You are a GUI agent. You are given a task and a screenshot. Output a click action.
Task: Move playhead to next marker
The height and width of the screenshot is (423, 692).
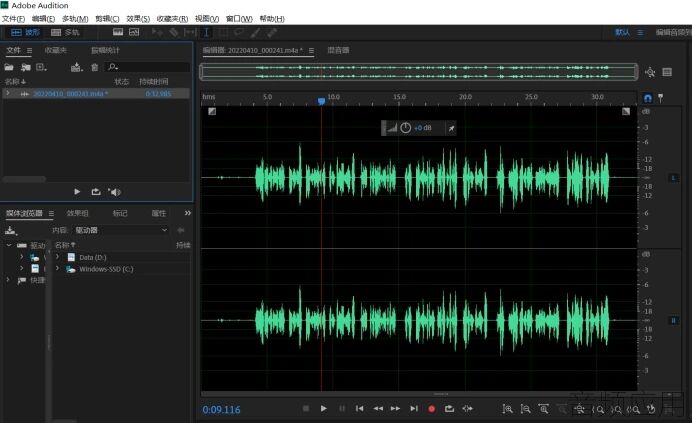coord(414,408)
